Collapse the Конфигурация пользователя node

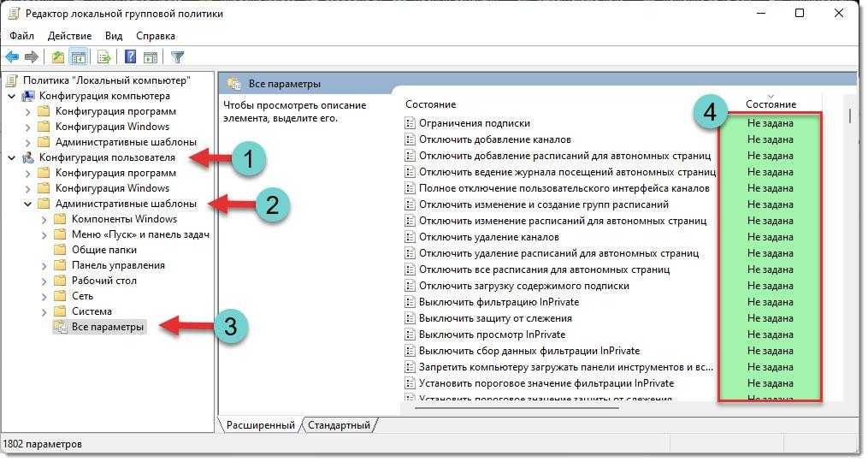point(11,158)
